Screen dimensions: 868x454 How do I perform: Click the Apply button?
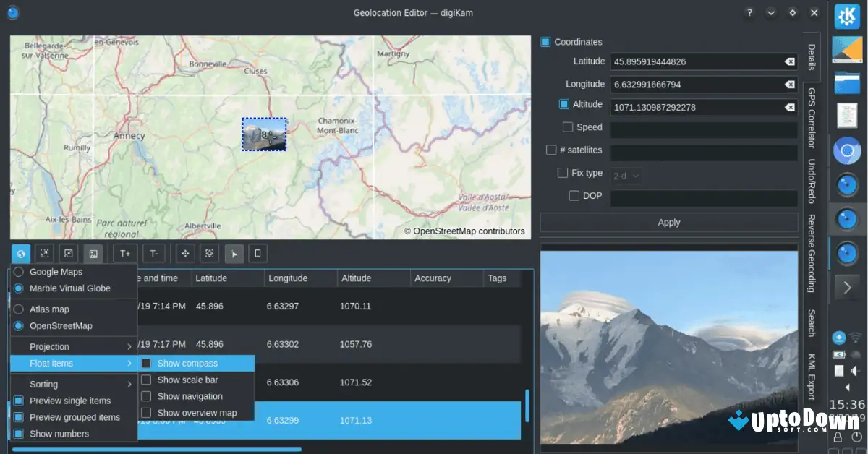(x=668, y=222)
